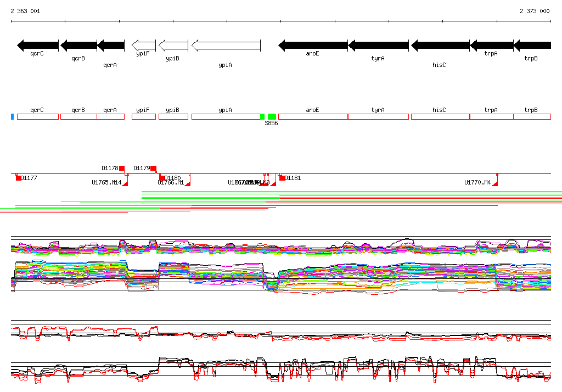Click the black qcrC gene arrow
Screen dimensions: 562x392
point(37,46)
